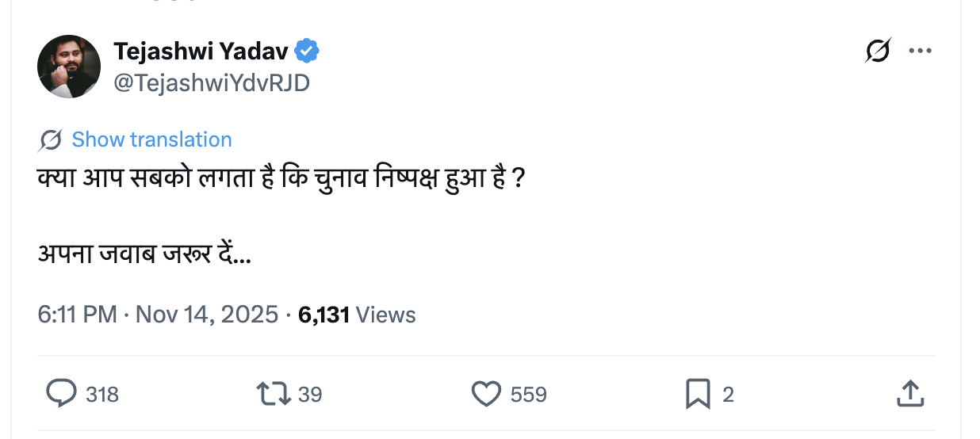The width and height of the screenshot is (980, 439).
Task: Open the three-dot more options menu
Action: click(920, 52)
